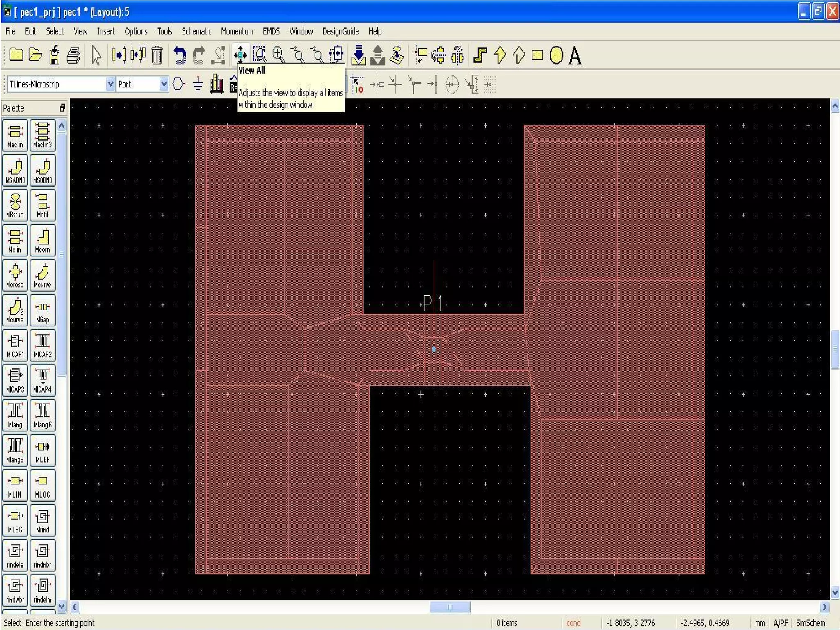
Task: Pick the MLIN microstrip line palette item
Action: click(15, 485)
